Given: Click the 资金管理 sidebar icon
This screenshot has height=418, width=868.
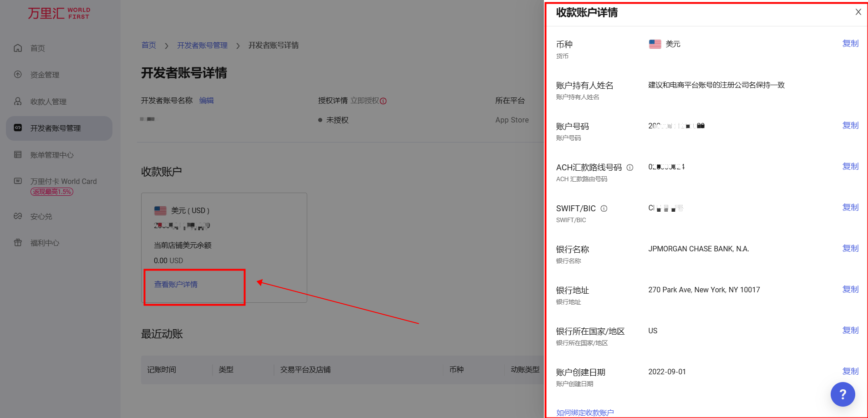Looking at the screenshot, I should 18,74.
